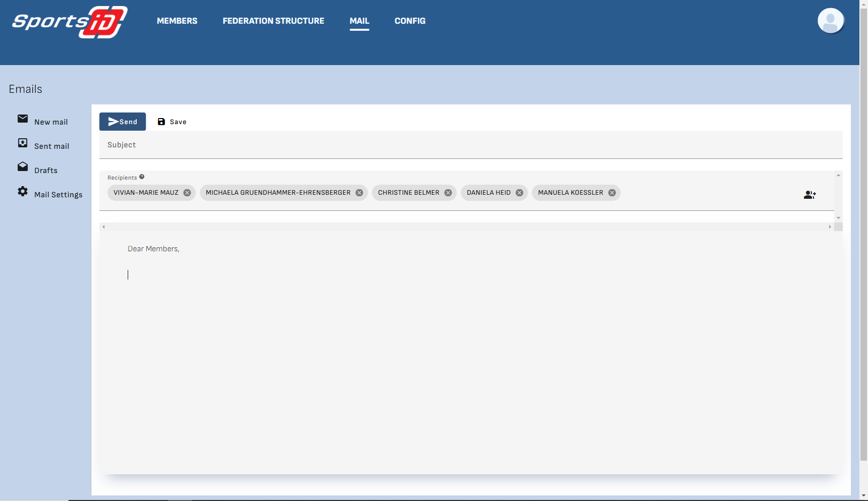Click recipients box scroll down arrow

click(838, 218)
